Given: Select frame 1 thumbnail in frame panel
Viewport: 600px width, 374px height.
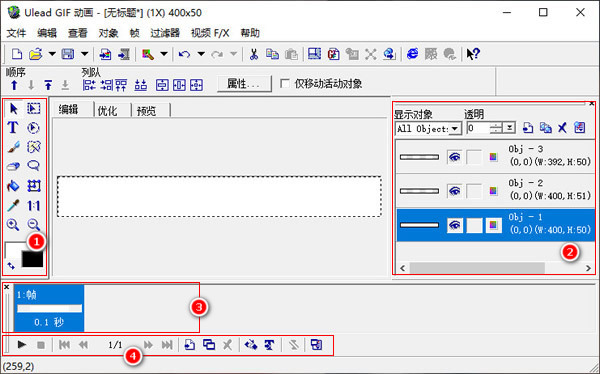Looking at the screenshot, I should [x=49, y=308].
